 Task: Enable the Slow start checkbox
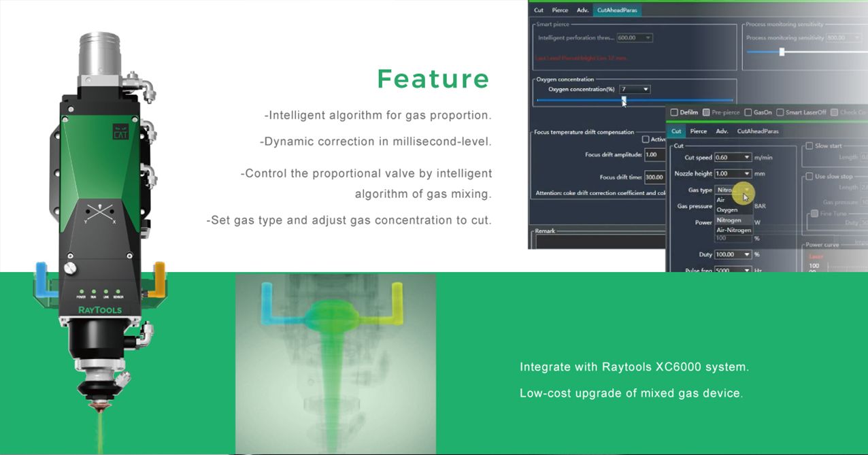coord(809,146)
